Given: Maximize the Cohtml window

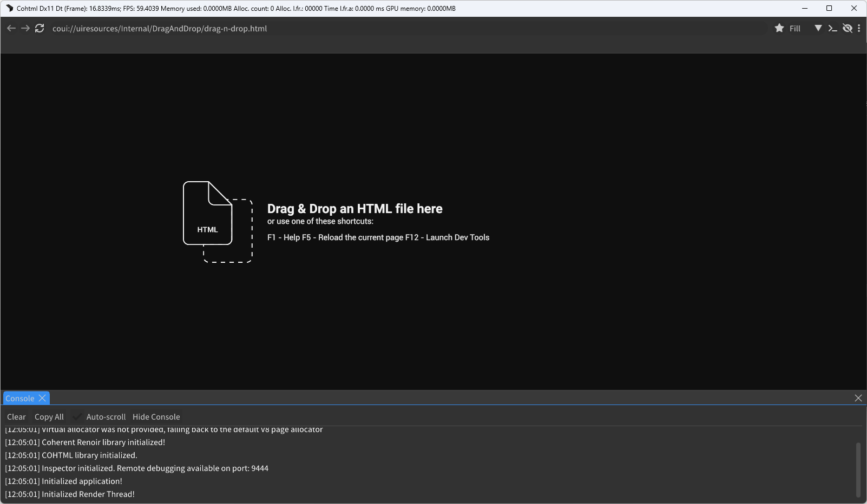Looking at the screenshot, I should 829,8.
